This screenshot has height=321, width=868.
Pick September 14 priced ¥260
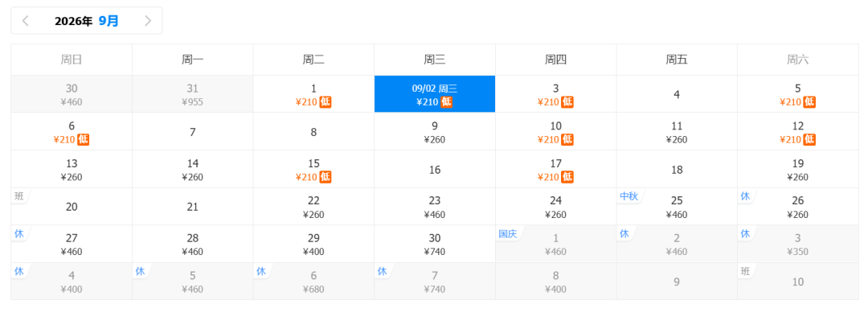point(193,170)
